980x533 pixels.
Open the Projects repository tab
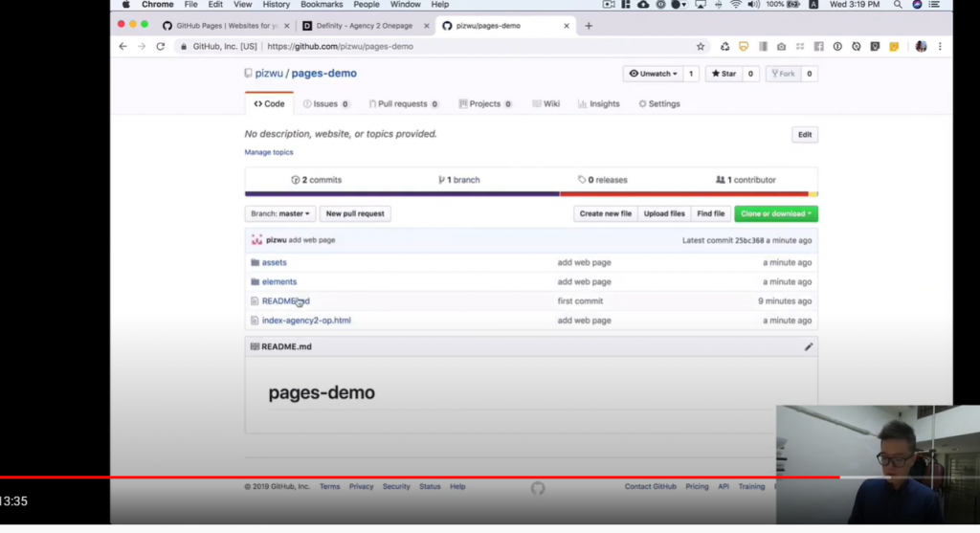pos(485,103)
